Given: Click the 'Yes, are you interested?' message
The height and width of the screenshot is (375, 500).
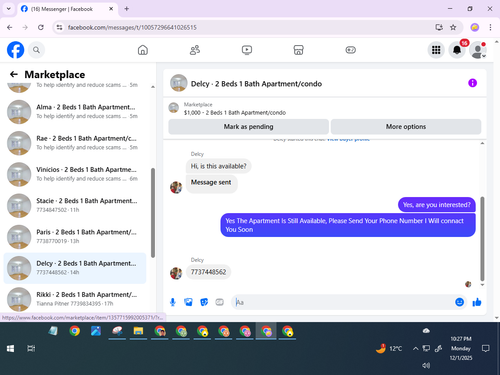Looking at the screenshot, I should 437,205.
